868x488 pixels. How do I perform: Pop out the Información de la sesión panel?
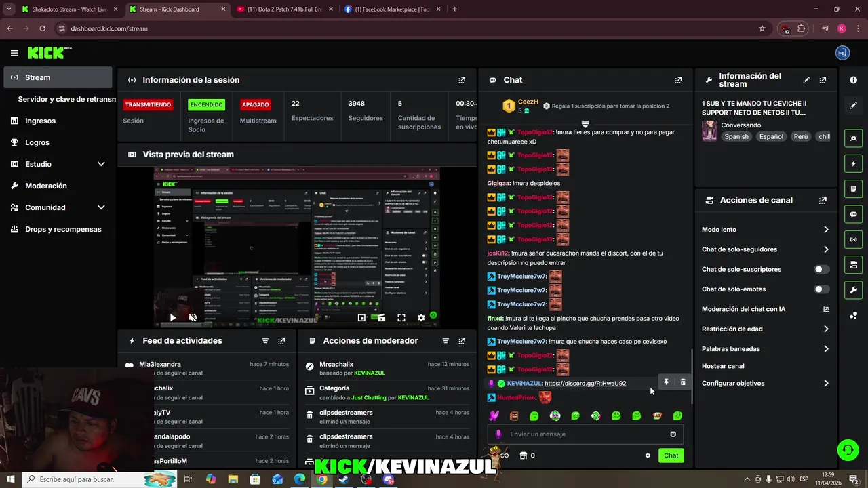pos(462,80)
